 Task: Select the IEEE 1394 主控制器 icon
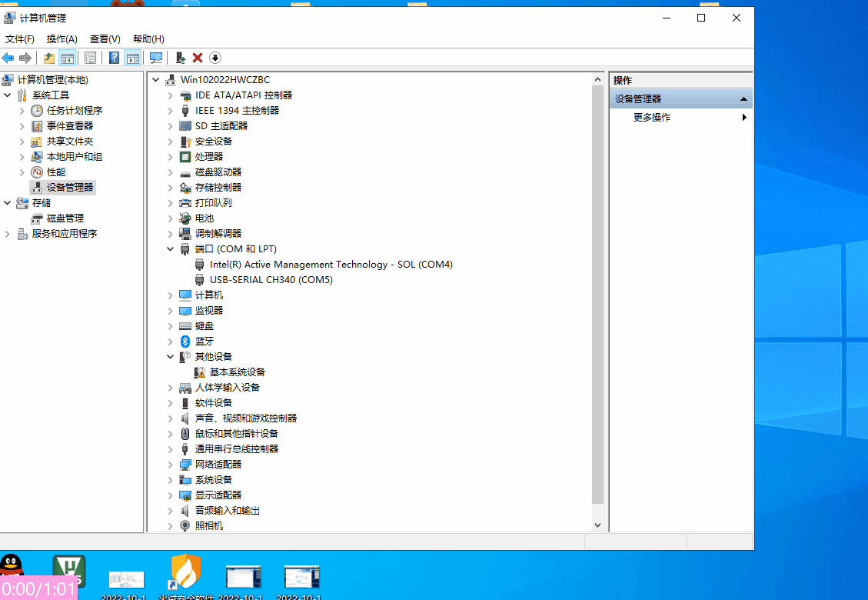click(185, 111)
